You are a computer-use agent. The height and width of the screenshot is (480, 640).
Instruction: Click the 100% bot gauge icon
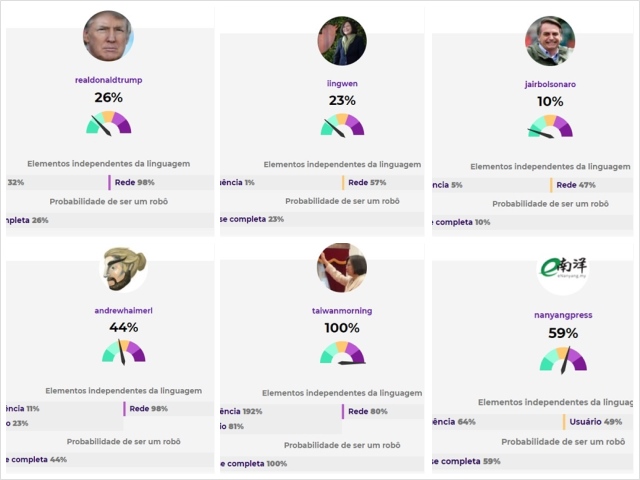coord(342,353)
